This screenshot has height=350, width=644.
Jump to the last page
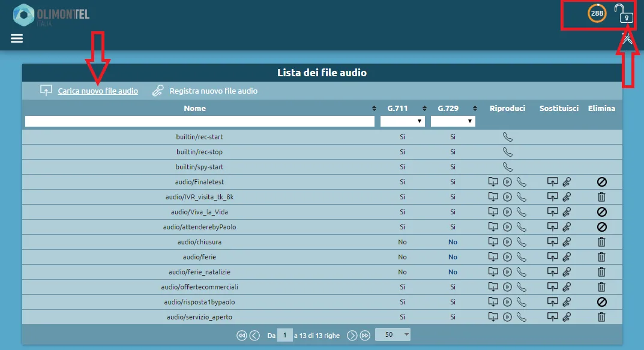365,336
